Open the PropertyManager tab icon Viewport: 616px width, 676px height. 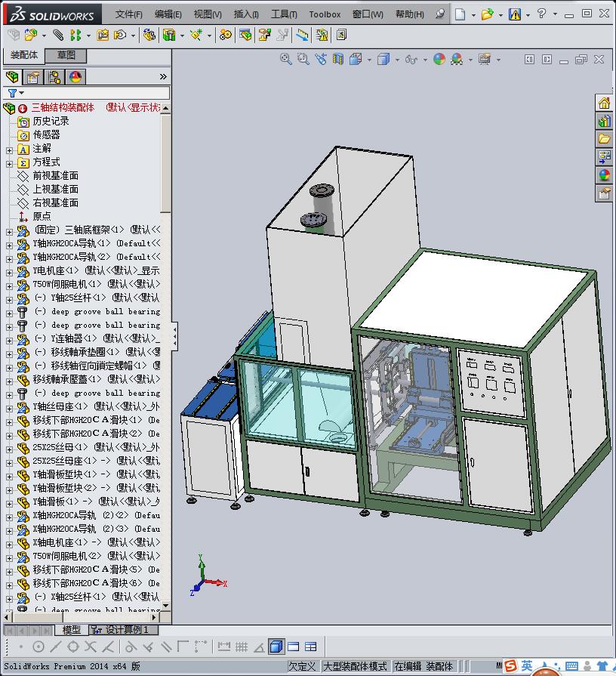[x=33, y=77]
